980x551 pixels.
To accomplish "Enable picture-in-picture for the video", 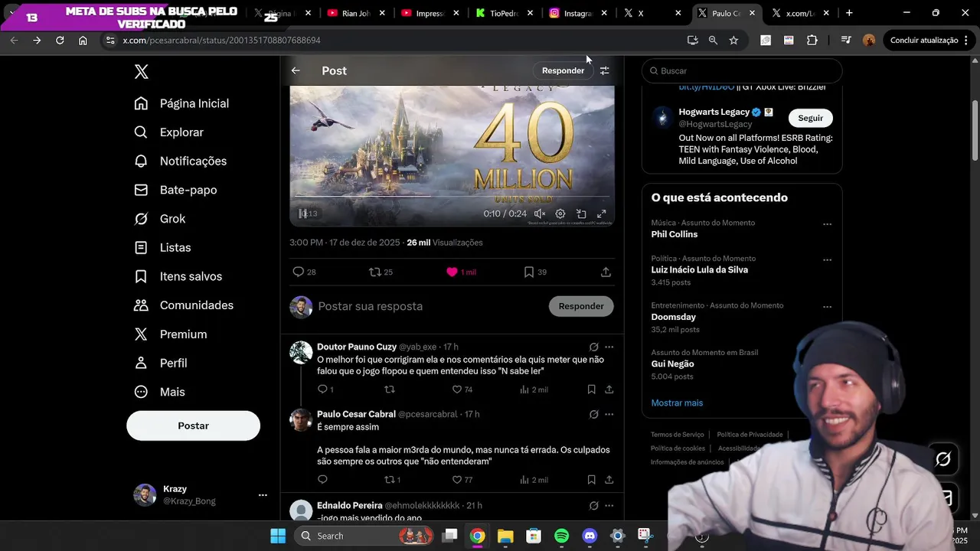I will click(581, 214).
